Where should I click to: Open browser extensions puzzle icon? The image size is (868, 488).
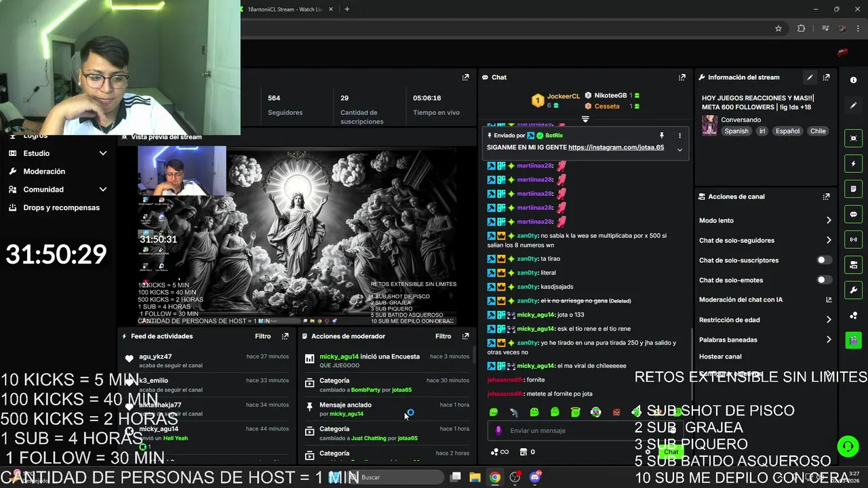[802, 28]
